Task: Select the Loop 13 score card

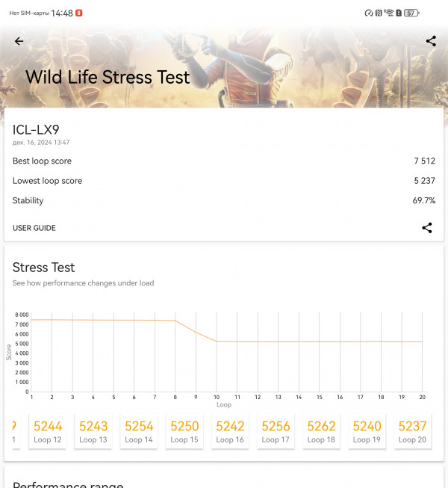Action: click(x=93, y=431)
